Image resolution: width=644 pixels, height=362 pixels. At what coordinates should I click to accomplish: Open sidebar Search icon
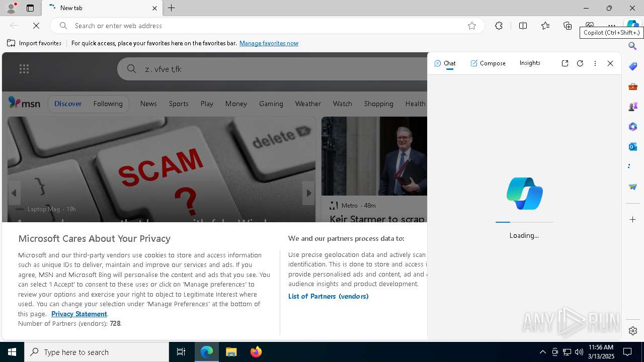pos(633,46)
